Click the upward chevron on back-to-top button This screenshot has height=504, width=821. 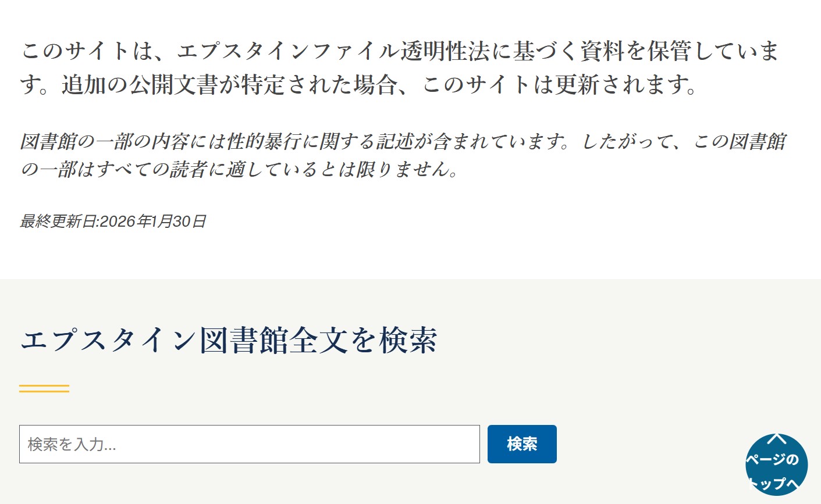(776, 439)
